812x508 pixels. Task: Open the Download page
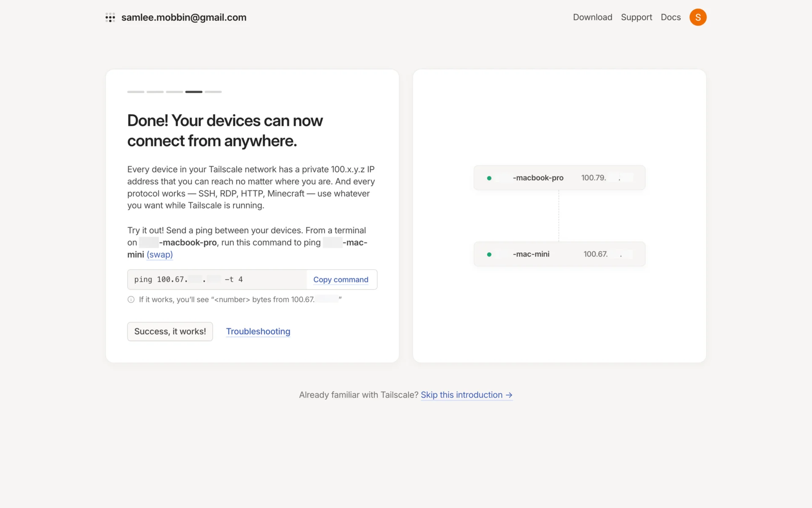tap(593, 17)
